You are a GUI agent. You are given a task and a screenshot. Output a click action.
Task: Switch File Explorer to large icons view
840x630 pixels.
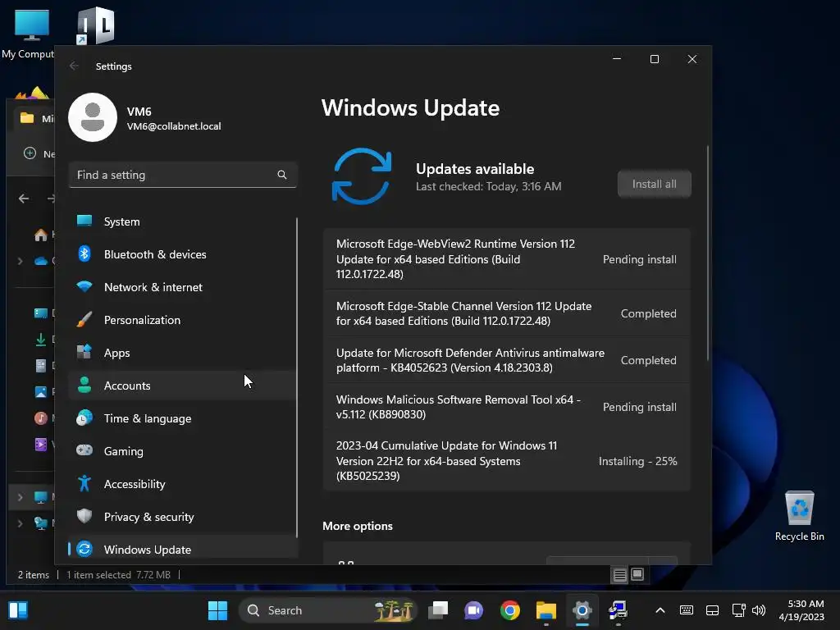click(x=637, y=575)
